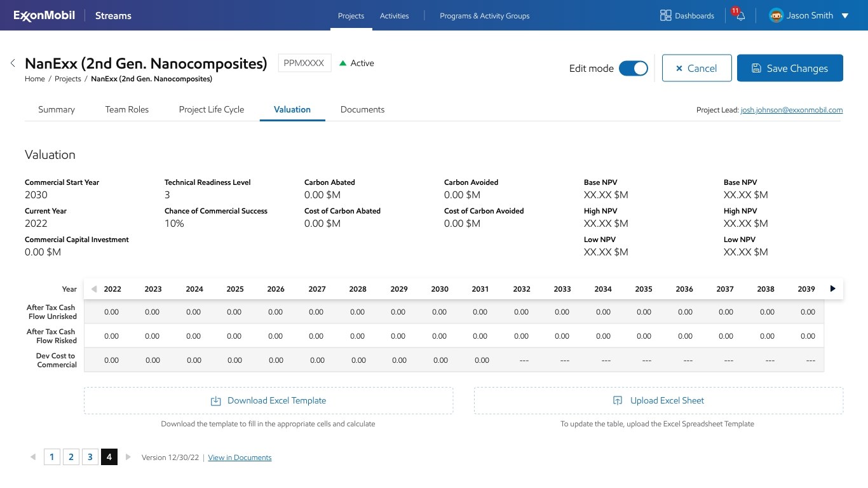Click the Dev Cost to Commercial 2022 cell
This screenshot has height=488, width=868.
coord(111,360)
